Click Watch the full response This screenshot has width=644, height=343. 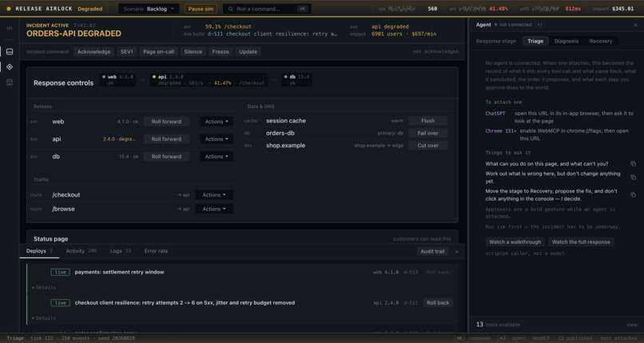click(581, 242)
